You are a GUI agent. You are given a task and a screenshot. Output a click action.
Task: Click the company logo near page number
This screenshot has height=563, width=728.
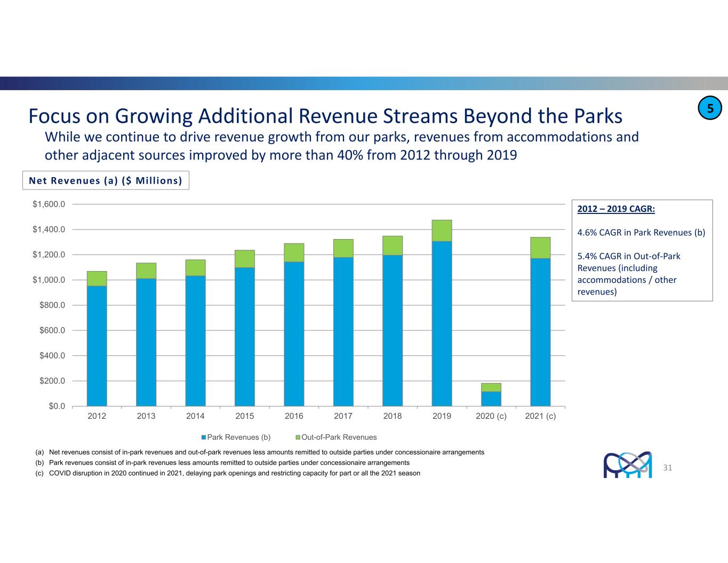627,465
